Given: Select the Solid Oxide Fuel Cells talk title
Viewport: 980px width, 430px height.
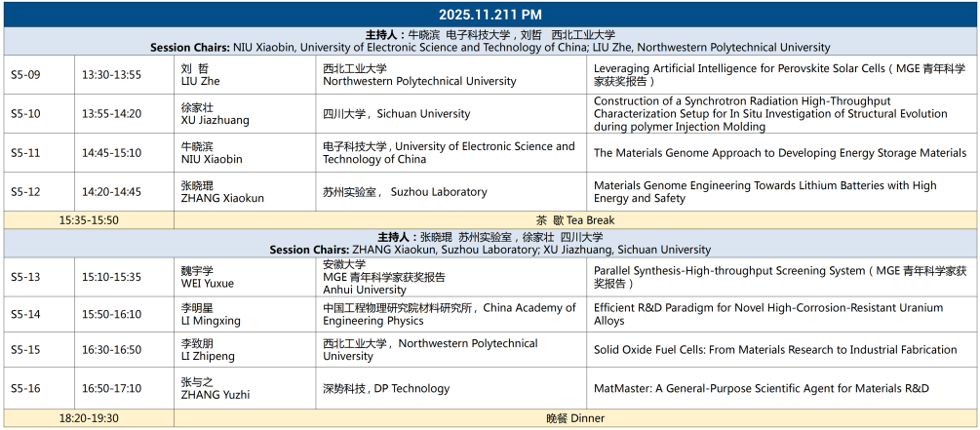Looking at the screenshot, I should coord(775,350).
